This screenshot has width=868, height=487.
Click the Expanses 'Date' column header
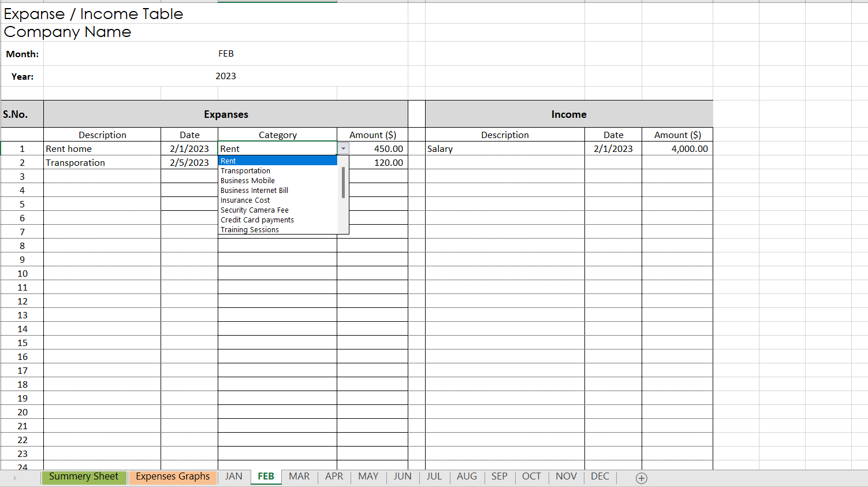coord(189,135)
